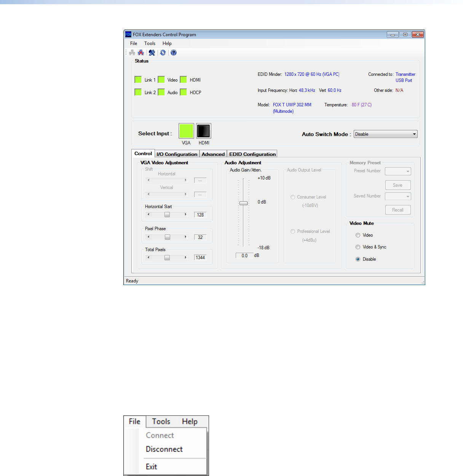Click the Link 1 green status indicator
The height and width of the screenshot is (476, 466).
[138, 80]
